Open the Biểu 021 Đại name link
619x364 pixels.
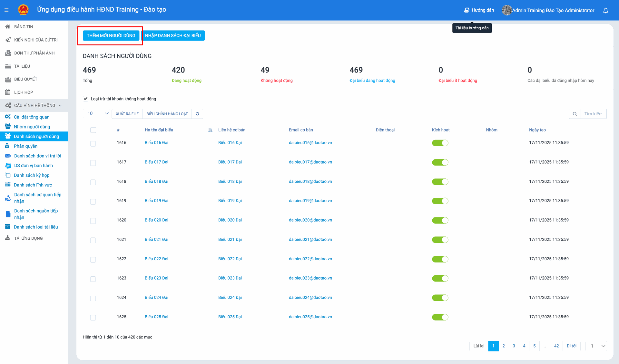click(x=156, y=239)
